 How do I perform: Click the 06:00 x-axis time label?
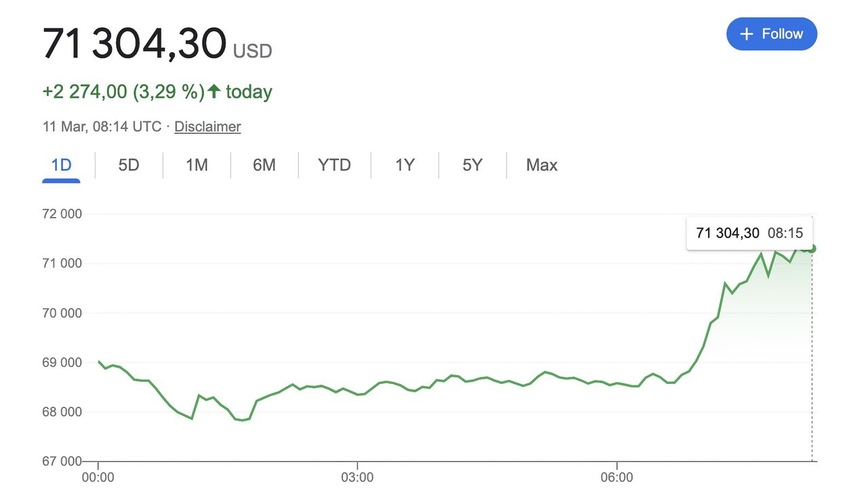tap(616, 477)
